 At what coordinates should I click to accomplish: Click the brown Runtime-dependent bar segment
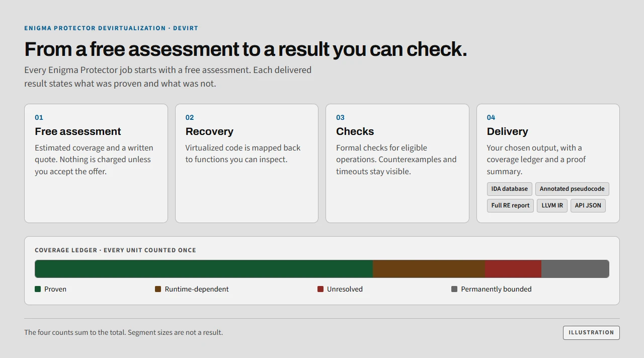tap(429, 269)
